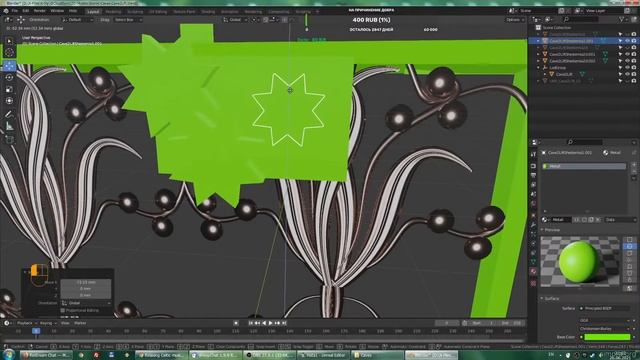The width and height of the screenshot is (640, 360).
Task: Select the 3D Cursor tool
Action: pos(9,52)
